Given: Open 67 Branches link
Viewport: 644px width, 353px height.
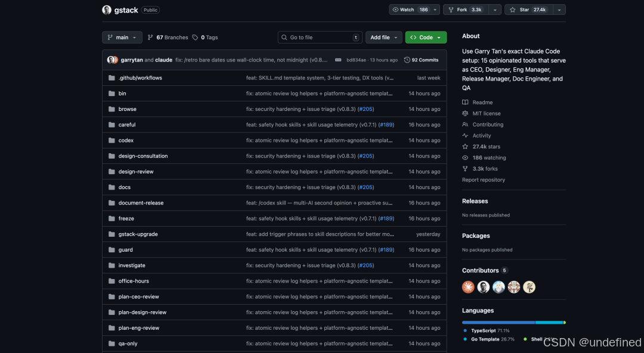Looking at the screenshot, I should pos(168,38).
